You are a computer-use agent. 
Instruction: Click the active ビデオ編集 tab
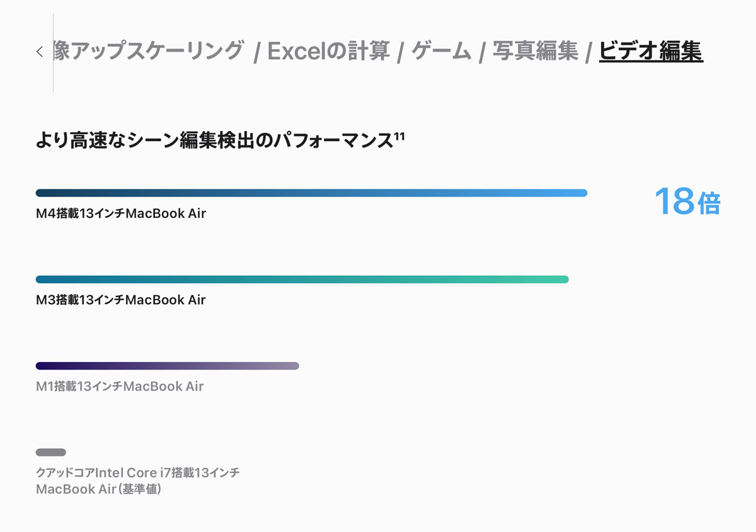coord(651,51)
